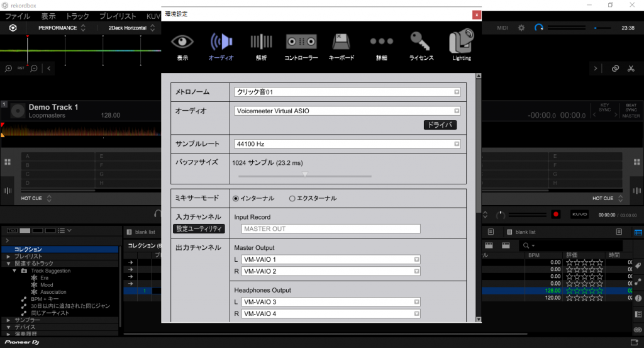Change right deck HOT CUE mode selector
The width and height of the screenshot is (644, 348).
[x=608, y=198]
